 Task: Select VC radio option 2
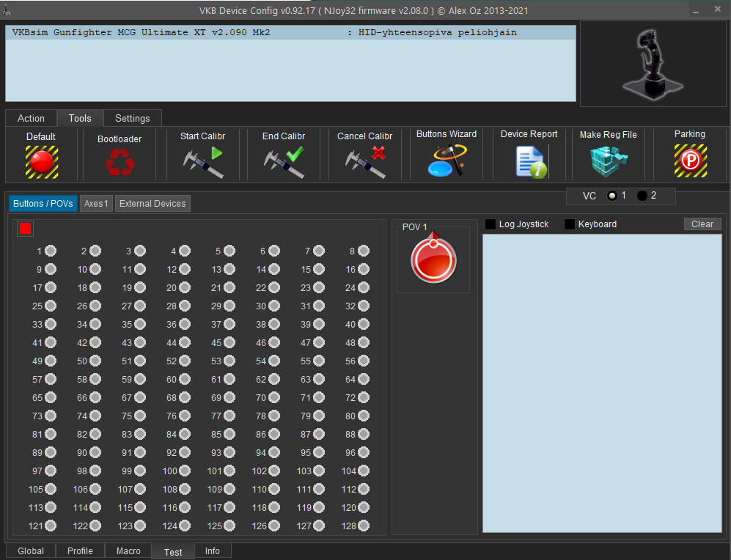tap(642, 196)
